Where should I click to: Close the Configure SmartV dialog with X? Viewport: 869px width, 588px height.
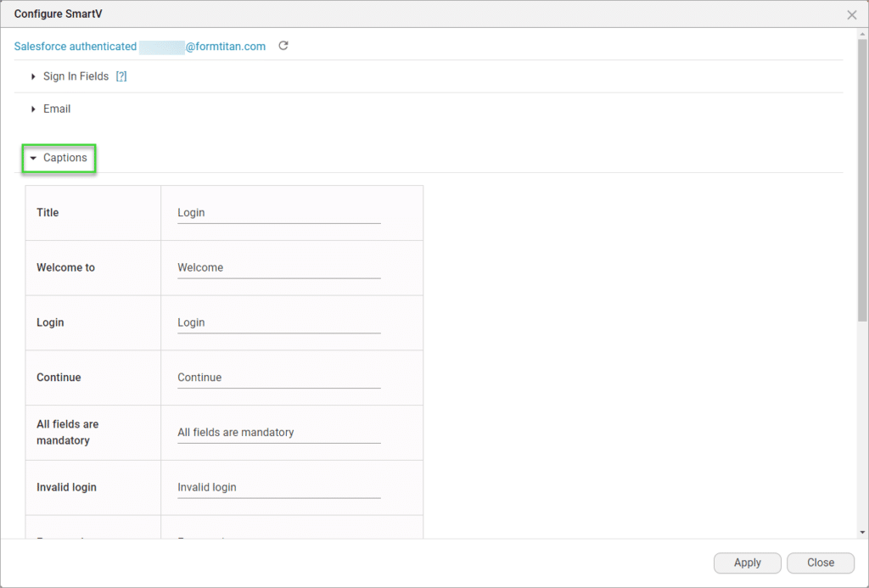(852, 14)
